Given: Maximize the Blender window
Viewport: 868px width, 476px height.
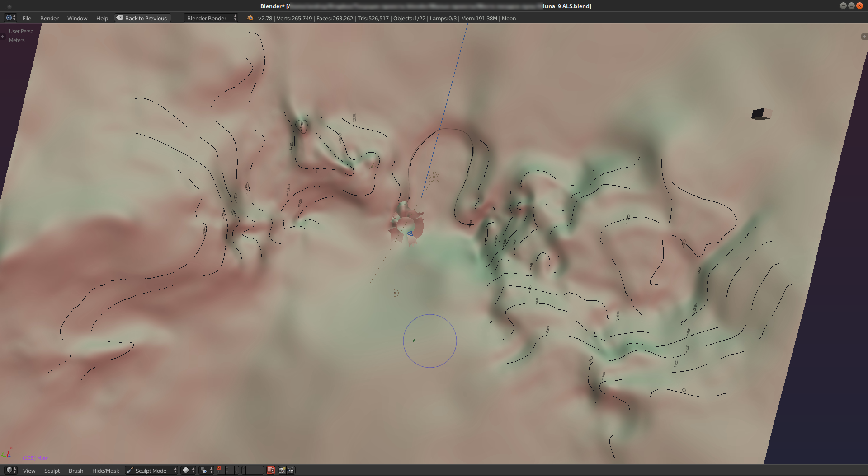Looking at the screenshot, I should 851,5.
